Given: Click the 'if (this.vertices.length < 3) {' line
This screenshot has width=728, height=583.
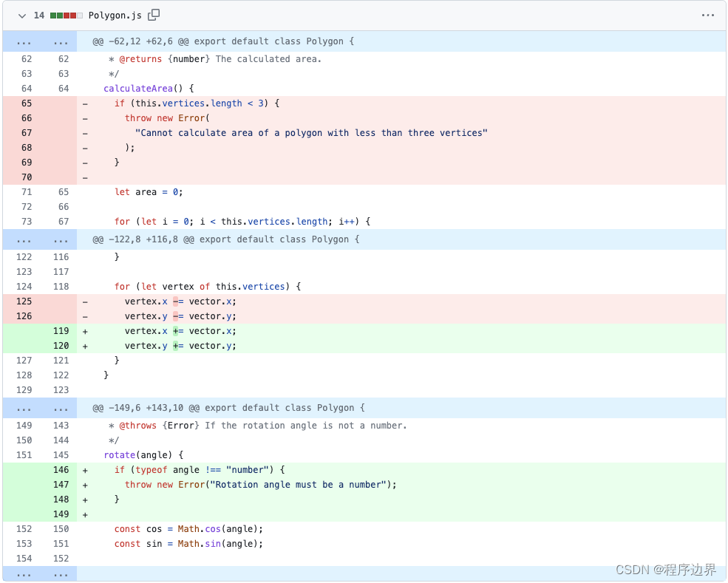Looking at the screenshot, I should coord(197,103).
